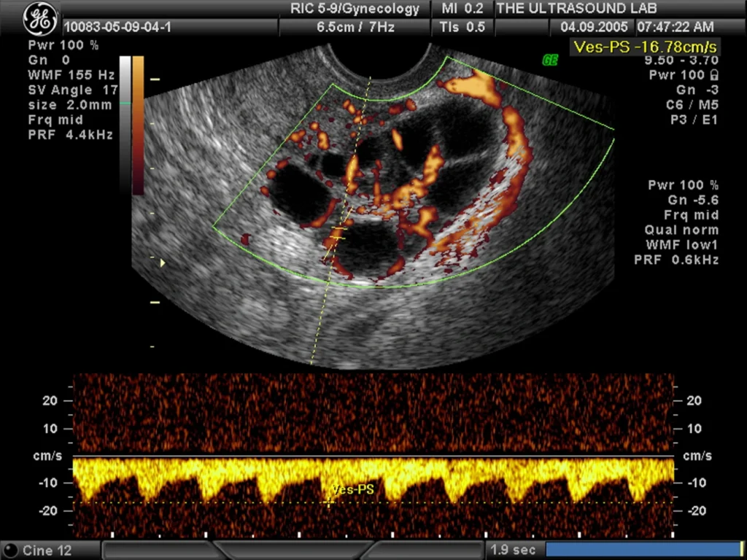747x560 pixels.
Task: Click the small green GE icon near image
Action: pos(549,60)
